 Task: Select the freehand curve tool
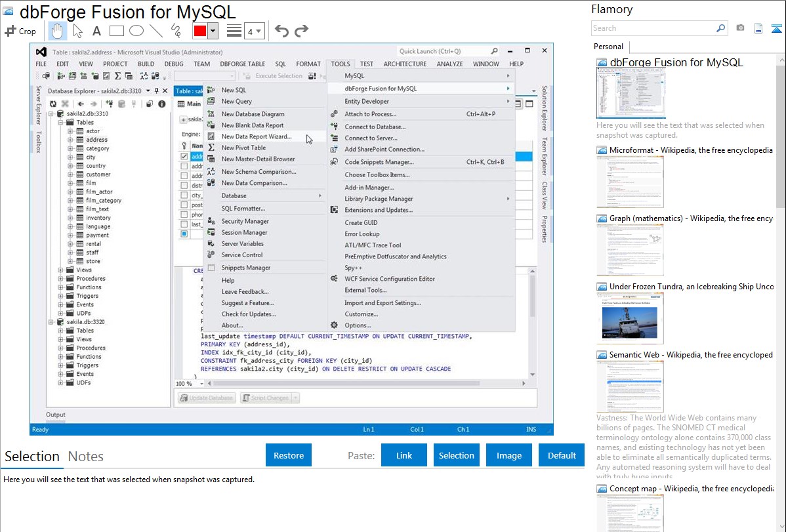176,31
